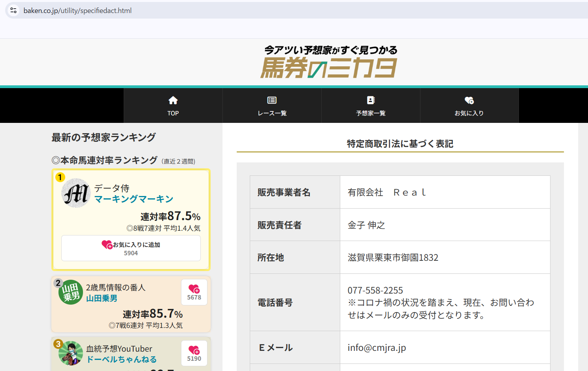Select the baken.co.jp URL in address bar
The width and height of the screenshot is (588, 371).
[x=77, y=11]
